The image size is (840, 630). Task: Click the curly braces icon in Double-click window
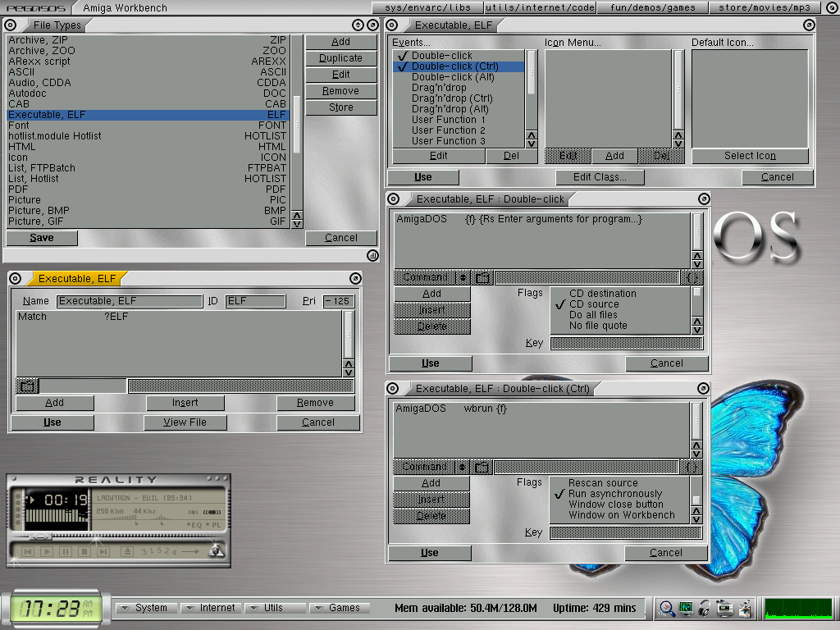[692, 278]
